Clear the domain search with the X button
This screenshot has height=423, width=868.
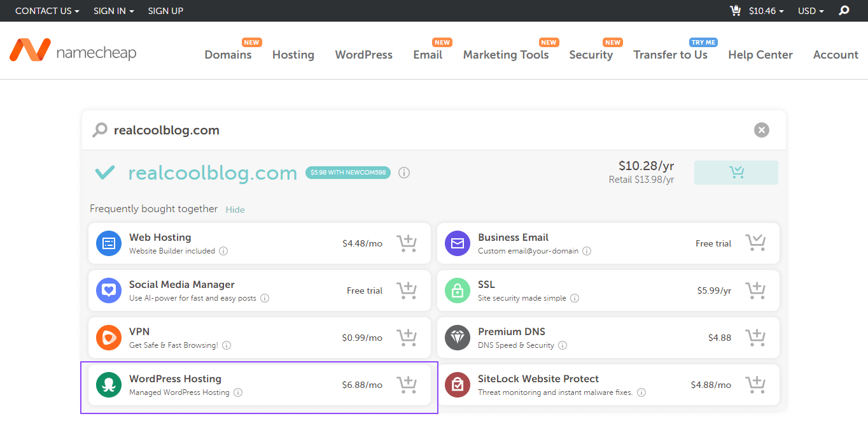[761, 130]
